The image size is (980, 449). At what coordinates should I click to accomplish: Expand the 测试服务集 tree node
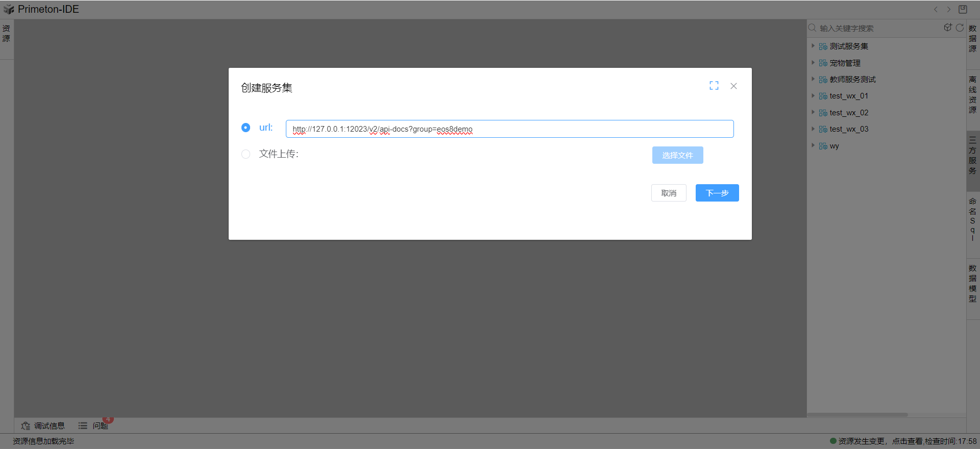tap(813, 46)
